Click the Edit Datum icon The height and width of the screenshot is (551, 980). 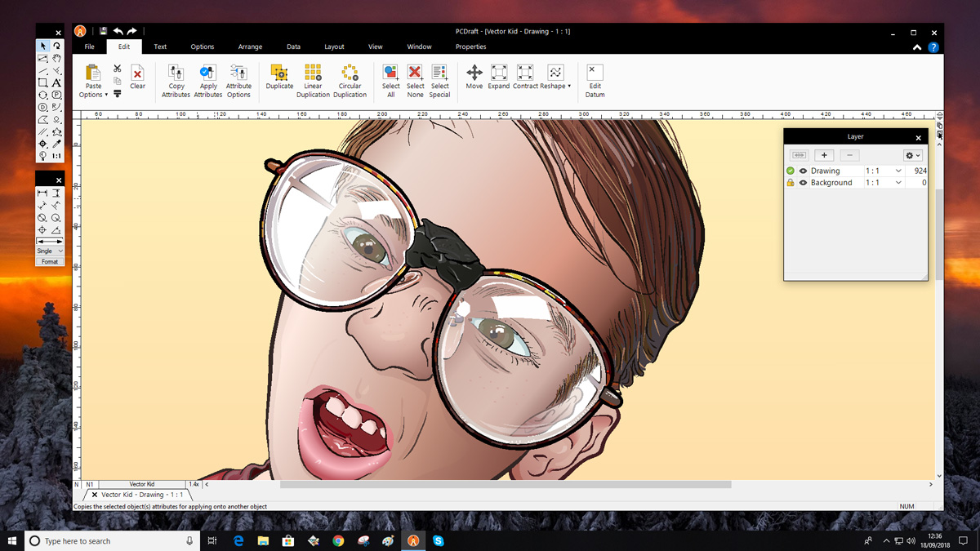[595, 73]
